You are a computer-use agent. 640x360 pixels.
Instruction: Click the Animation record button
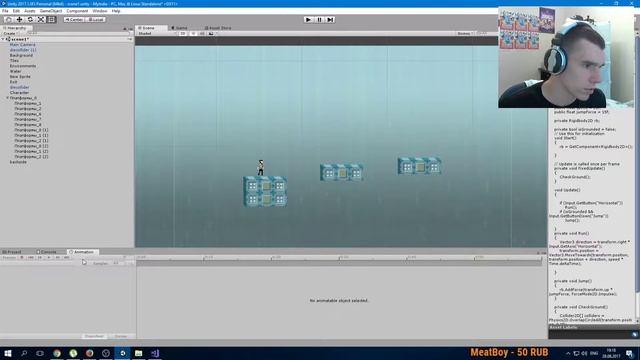pyautogui.click(x=22, y=258)
